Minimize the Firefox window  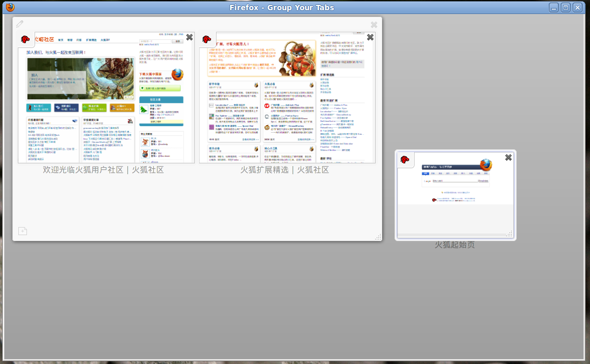[x=554, y=8]
